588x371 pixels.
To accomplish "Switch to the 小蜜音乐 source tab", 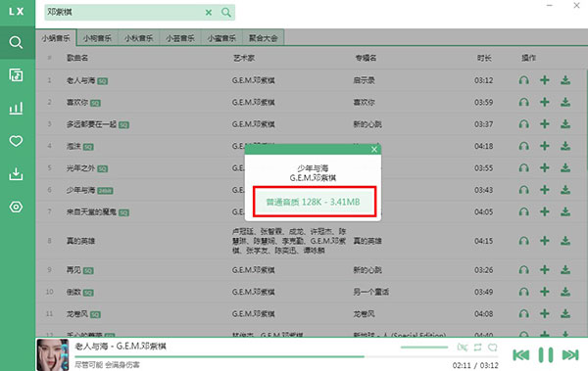I will 221,38.
